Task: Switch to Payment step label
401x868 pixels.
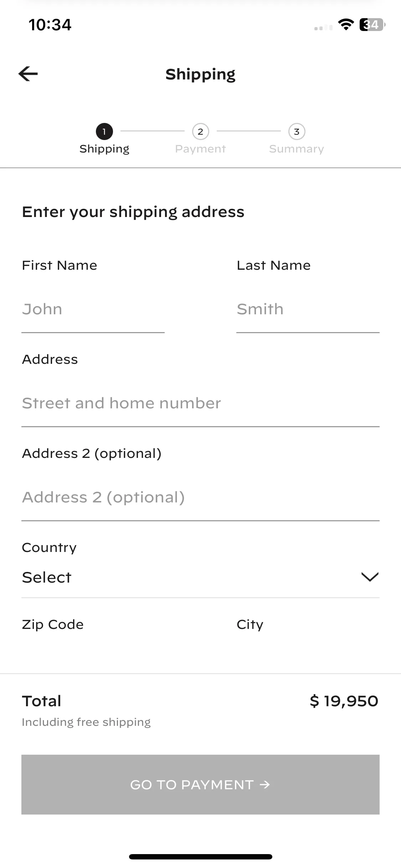Action: coord(200,149)
